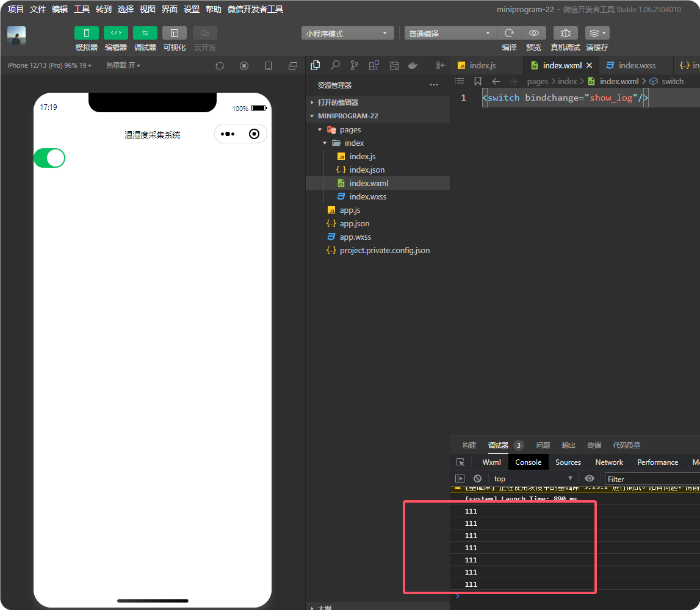Click the debugger toolbar icon
Viewport: 700px width, 610px height.
pos(145,33)
